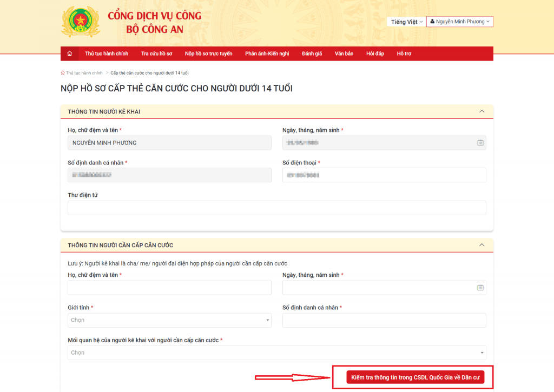Open Giới tính dropdown
Viewport: 554px width, 392px height.
click(x=169, y=320)
